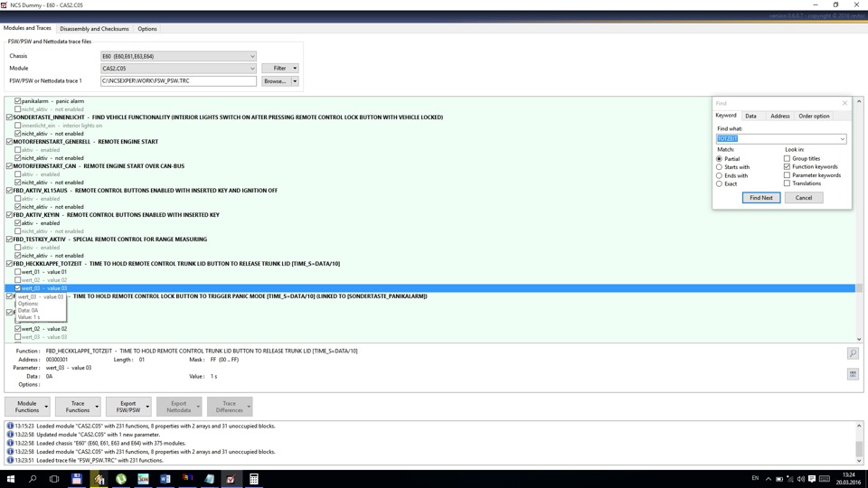Click the EN language indicator
Viewport: 868px width, 488px height.
click(755, 478)
